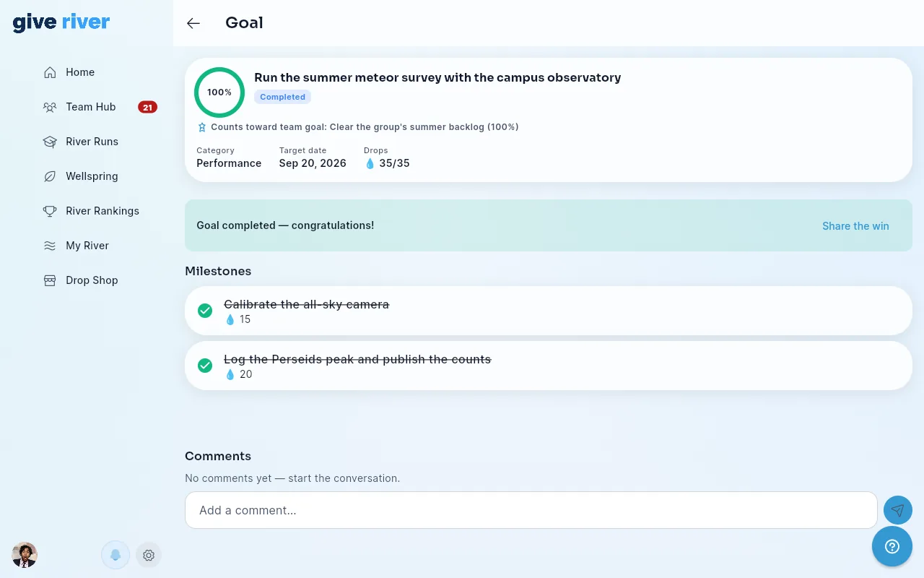The width and height of the screenshot is (924, 578).
Task: Open the settings gear icon
Action: pos(149,555)
